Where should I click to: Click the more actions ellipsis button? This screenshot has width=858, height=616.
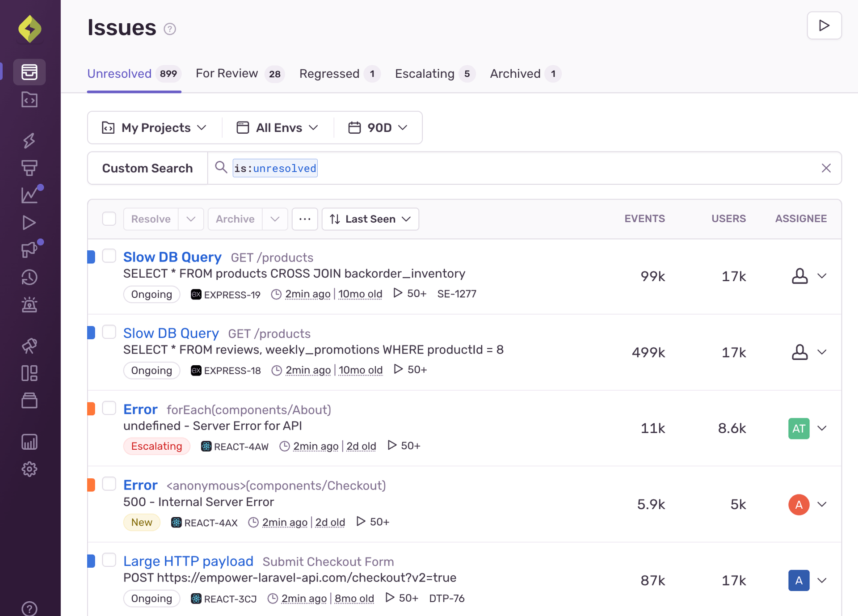tap(305, 219)
